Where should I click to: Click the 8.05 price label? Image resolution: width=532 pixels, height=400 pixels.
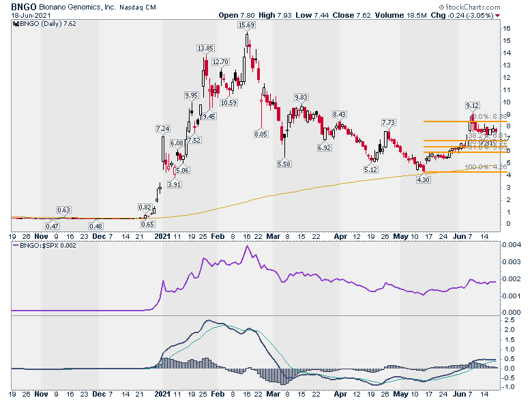pos(261,134)
